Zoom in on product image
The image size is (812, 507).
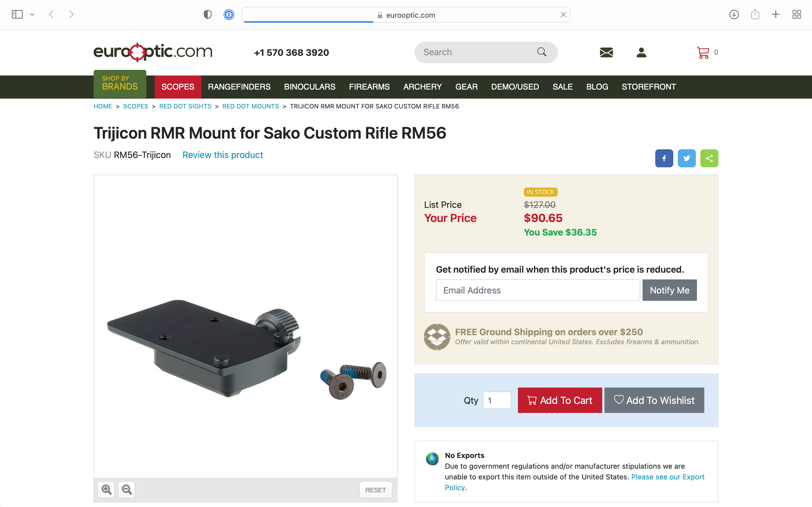click(x=106, y=490)
